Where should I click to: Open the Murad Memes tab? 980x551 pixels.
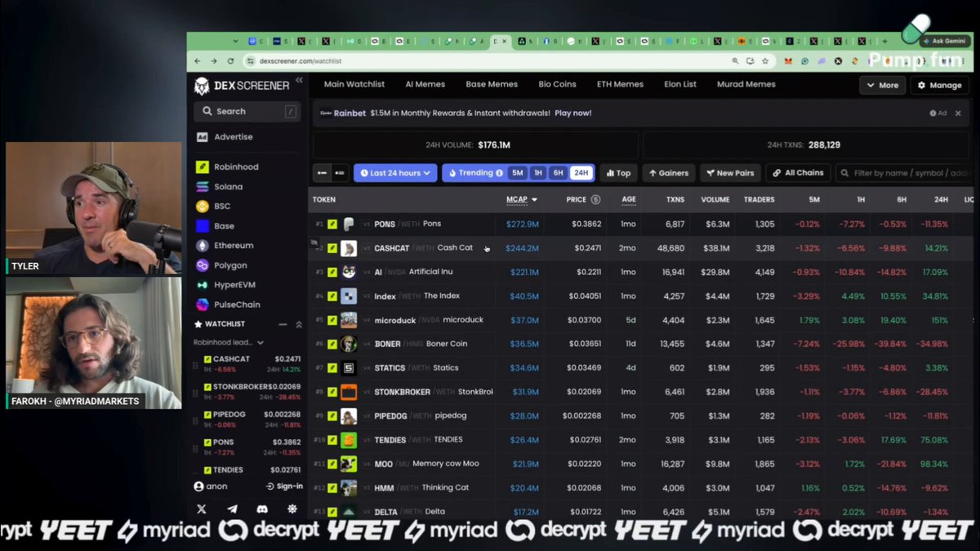coord(746,84)
